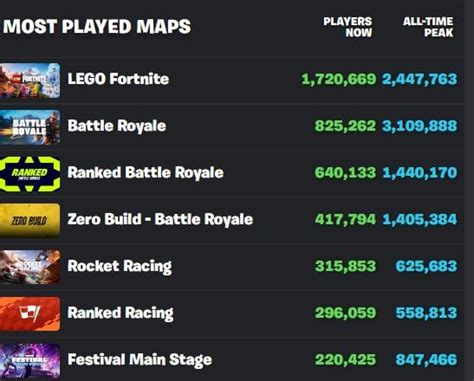Select Zero Build - Battle Royale title

point(160,219)
